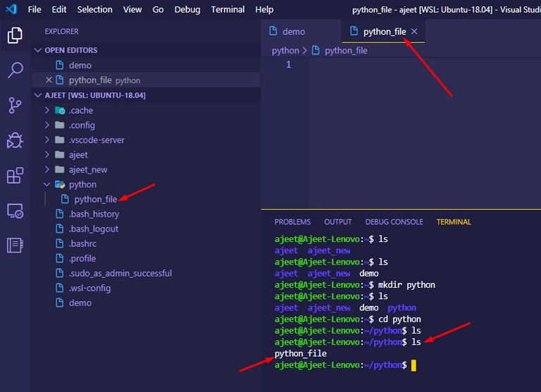Collapse the python folder
The width and height of the screenshot is (541, 392).
[x=47, y=184]
